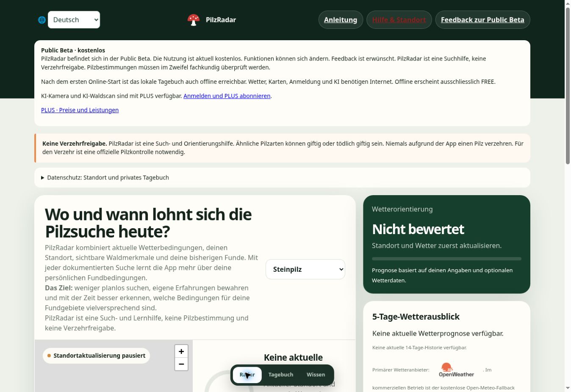This screenshot has width=571, height=392.
Task: Click 'Keine aktuelle 14-Tage-Historie verfügbar.' text
Action: [419, 348]
